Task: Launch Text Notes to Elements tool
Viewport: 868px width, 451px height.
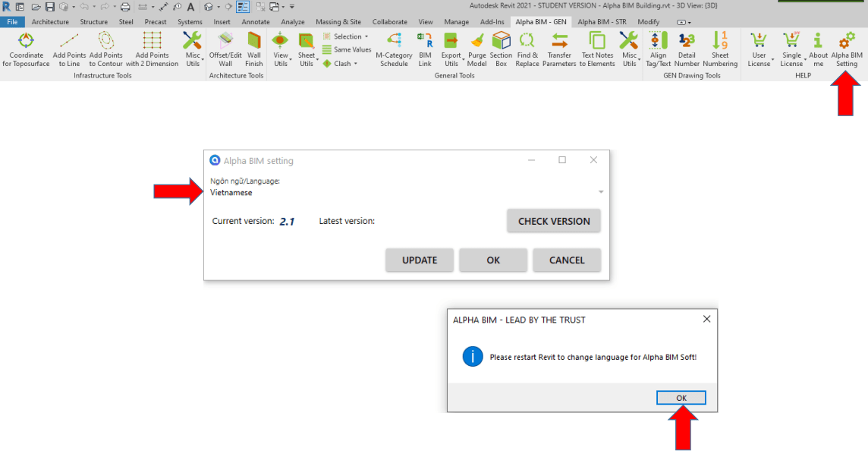Action: pyautogui.click(x=597, y=49)
